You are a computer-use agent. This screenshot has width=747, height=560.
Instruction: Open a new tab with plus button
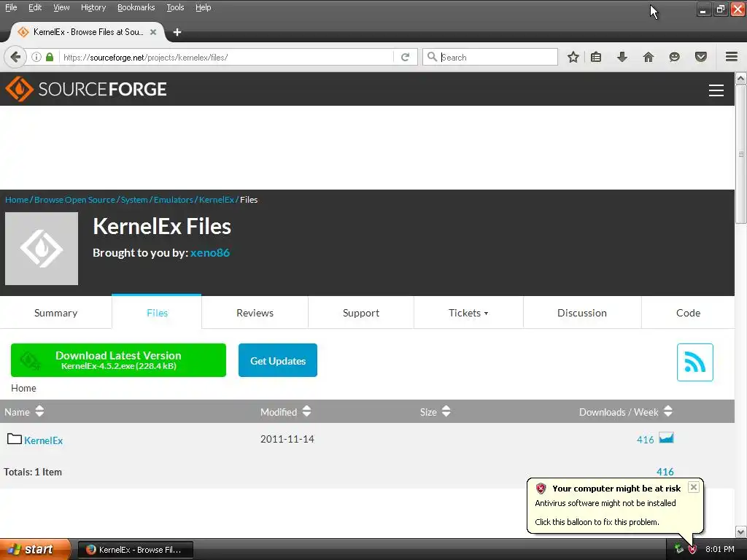pos(177,32)
